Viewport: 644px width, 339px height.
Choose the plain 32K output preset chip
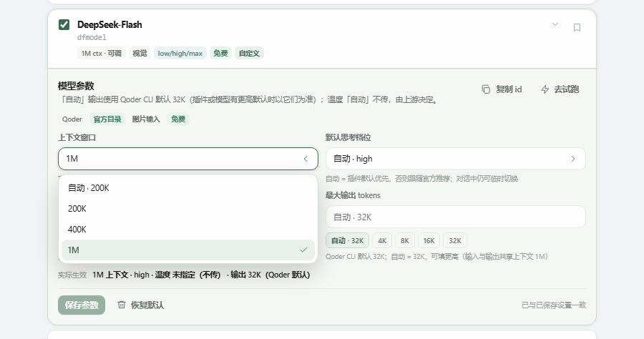click(454, 240)
